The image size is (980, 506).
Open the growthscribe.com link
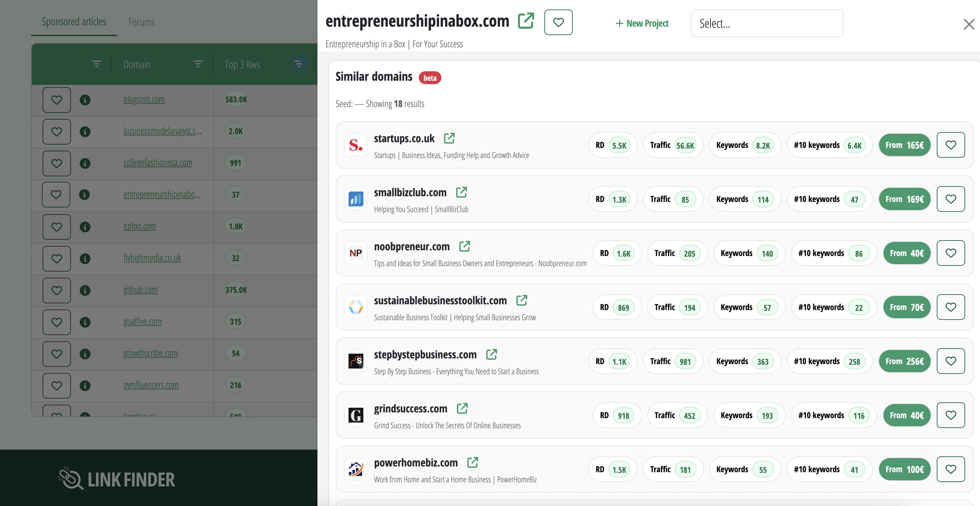pos(150,353)
